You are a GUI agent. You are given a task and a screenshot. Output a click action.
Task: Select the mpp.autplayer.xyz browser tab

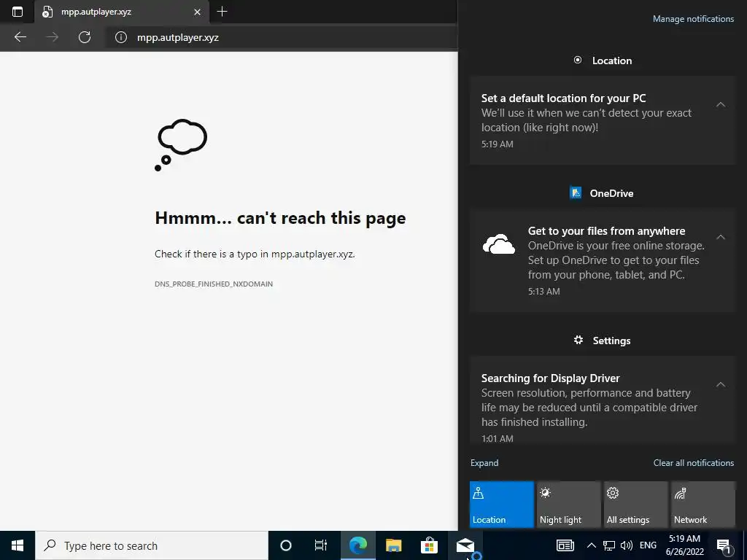point(122,12)
